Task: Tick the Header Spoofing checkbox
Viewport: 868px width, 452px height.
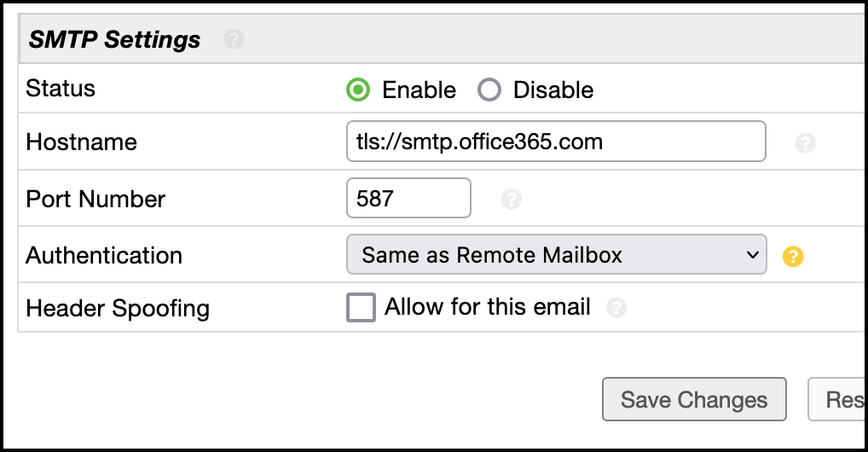Action: click(x=361, y=307)
